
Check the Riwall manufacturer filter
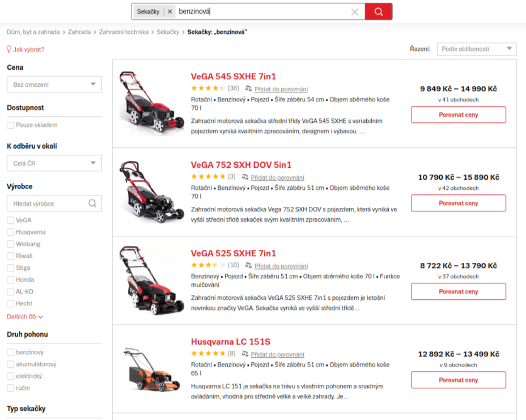coord(11,256)
